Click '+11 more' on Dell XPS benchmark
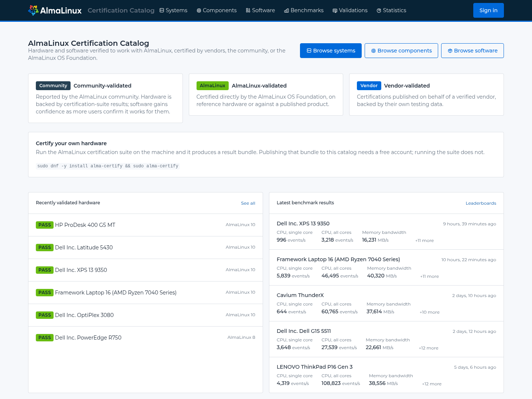This screenshot has height=399, width=532. [424, 241]
